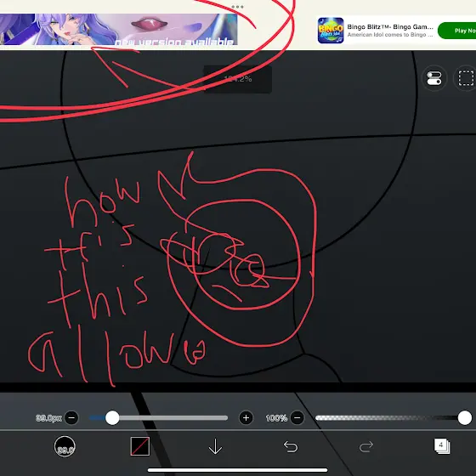Open the layers panel showing 4
The image size is (476, 476).
pos(442,446)
